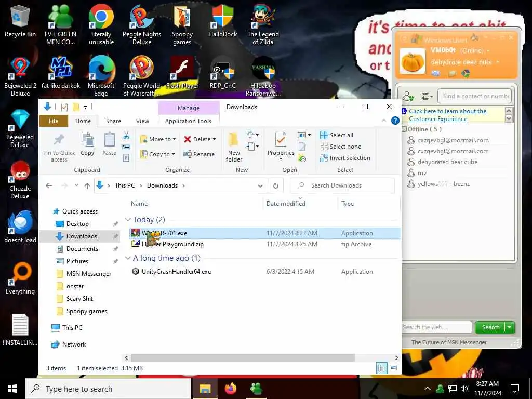
Task: Click the Copy button in ribbon
Action: tap(87, 144)
